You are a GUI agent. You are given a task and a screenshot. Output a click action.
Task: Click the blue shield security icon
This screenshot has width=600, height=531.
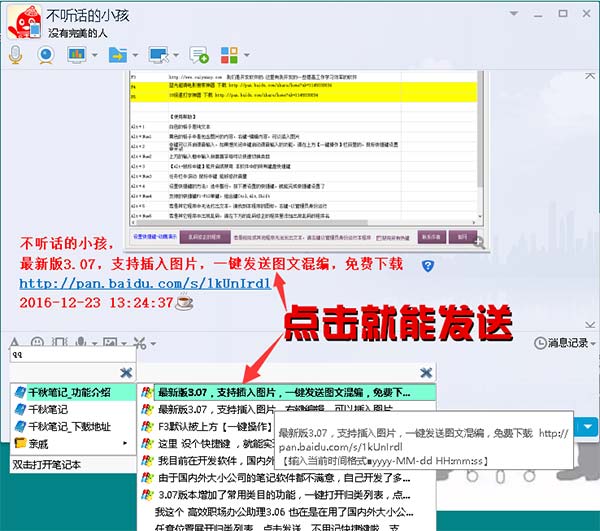pyautogui.click(x=428, y=266)
